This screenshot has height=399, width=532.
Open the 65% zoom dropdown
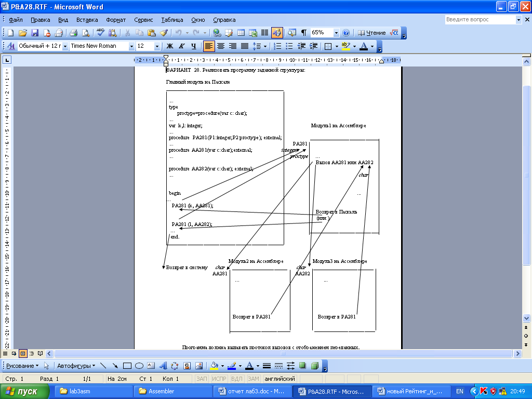[x=336, y=33]
